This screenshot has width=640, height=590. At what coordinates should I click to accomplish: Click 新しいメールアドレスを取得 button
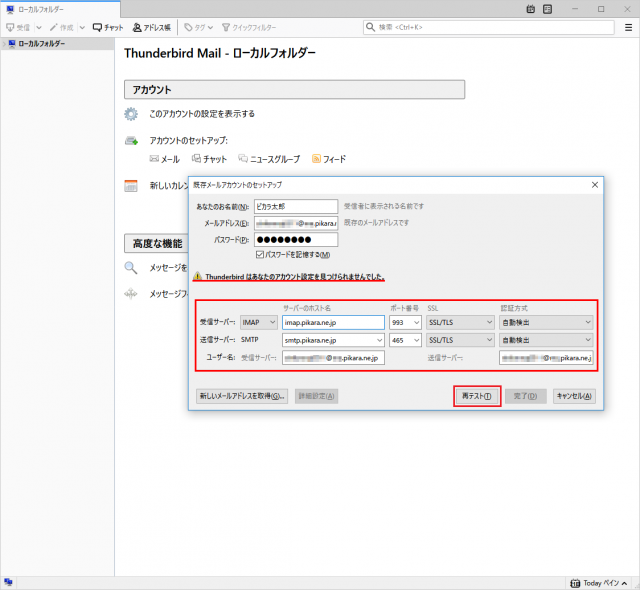pyautogui.click(x=242, y=396)
